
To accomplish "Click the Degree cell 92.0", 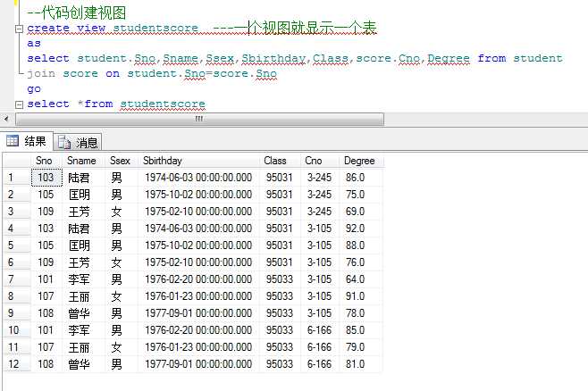I will pyautogui.click(x=361, y=229).
